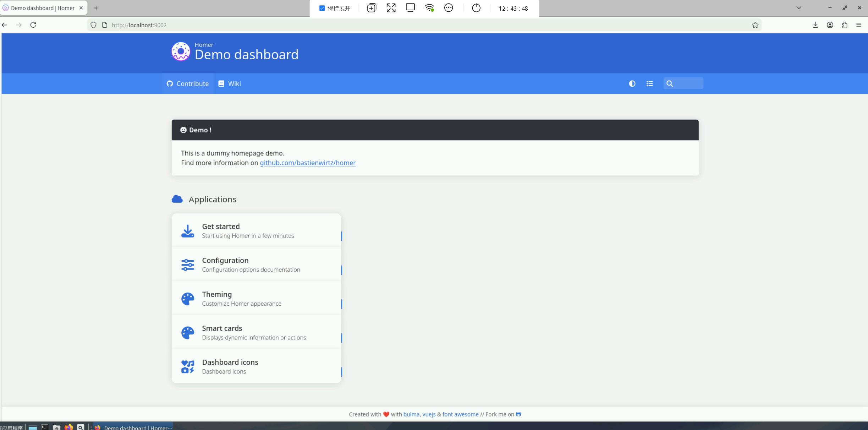The image size is (868, 430).
Task: Click the Dashboard icons card icon
Action: (187, 367)
